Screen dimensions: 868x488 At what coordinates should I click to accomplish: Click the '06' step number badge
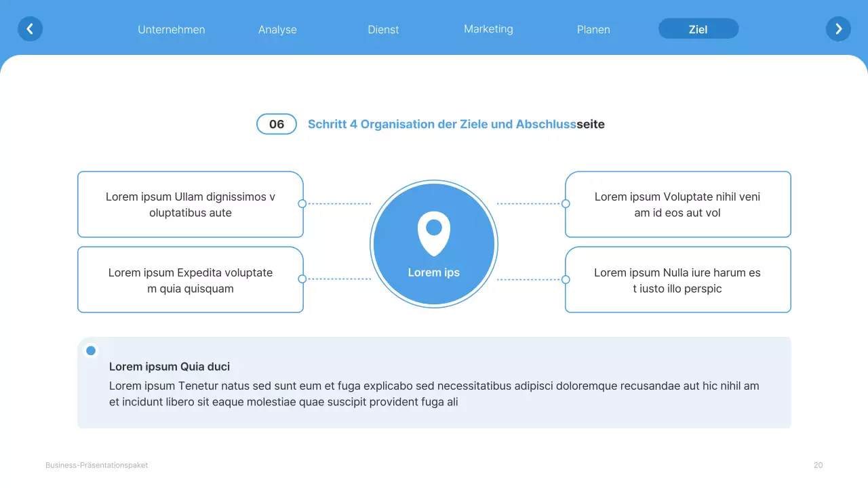276,124
